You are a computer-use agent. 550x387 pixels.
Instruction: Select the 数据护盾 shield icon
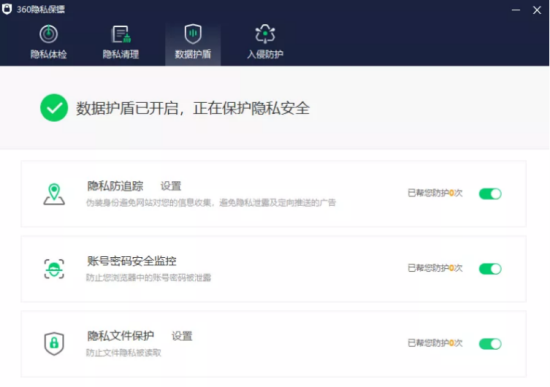click(193, 34)
